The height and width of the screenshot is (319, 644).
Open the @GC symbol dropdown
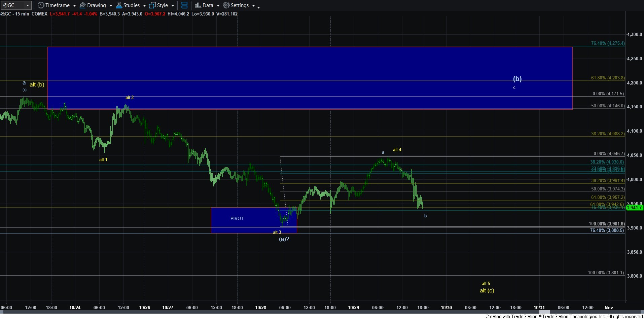[x=28, y=5]
